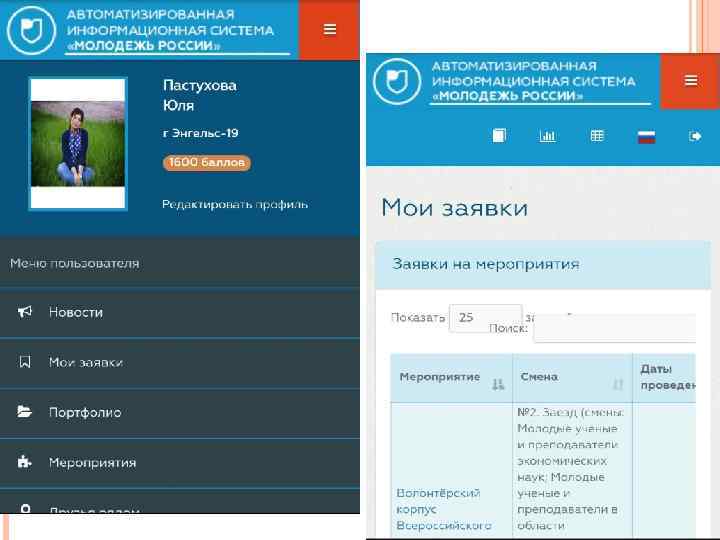Image resolution: width=720 pixels, height=540 pixels.
Task: Click Заявки на мероприятия panel heading
Action: tap(485, 264)
